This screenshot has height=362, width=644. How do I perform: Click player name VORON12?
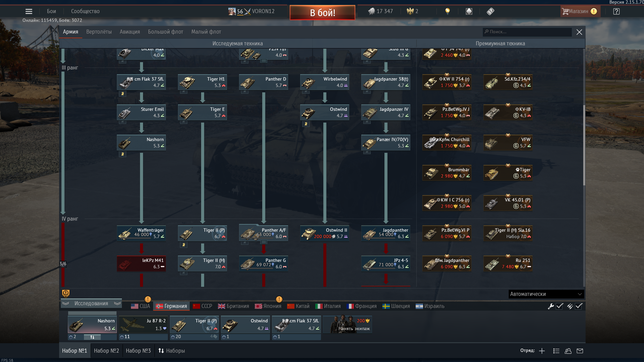pos(263,11)
